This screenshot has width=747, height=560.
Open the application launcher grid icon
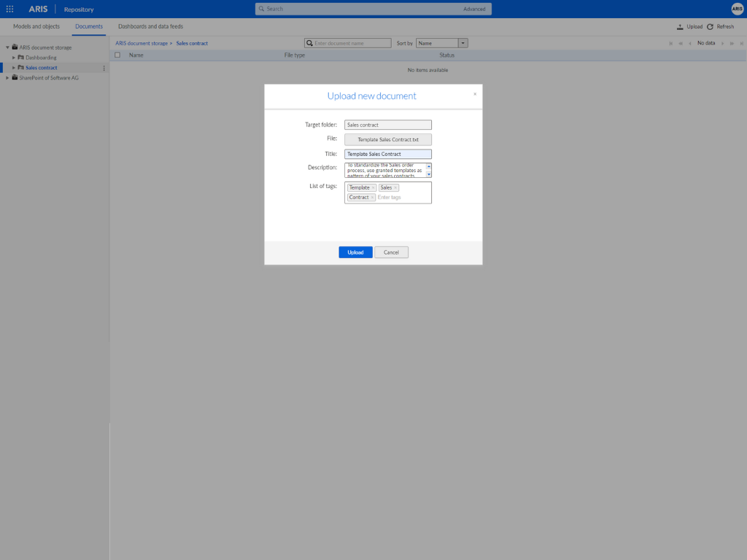9,9
